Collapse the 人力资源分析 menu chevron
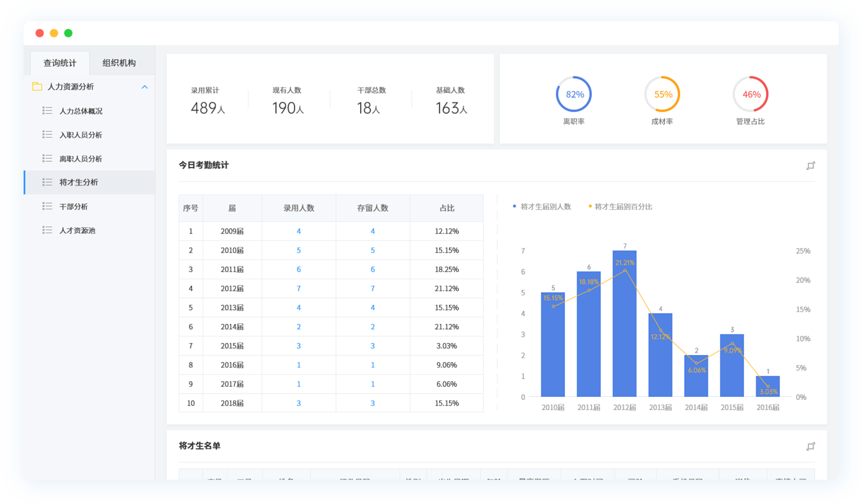Screen dimensions: 863x504 pos(145,87)
